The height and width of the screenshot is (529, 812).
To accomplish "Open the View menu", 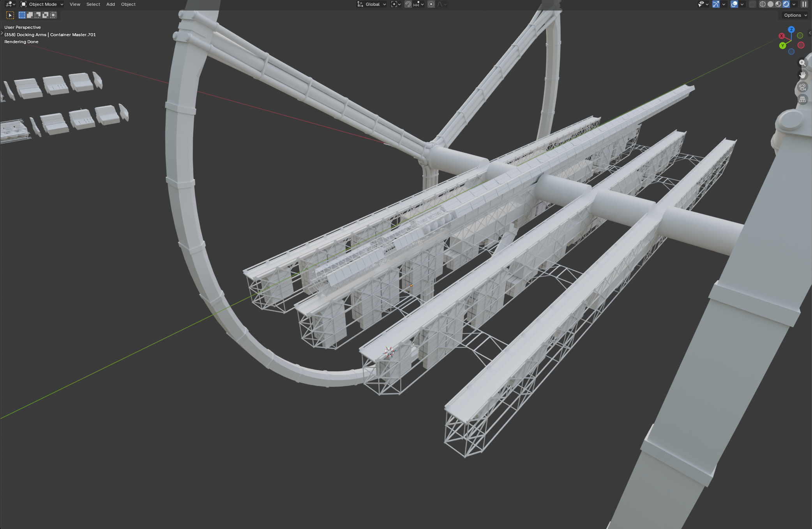I will pyautogui.click(x=75, y=4).
